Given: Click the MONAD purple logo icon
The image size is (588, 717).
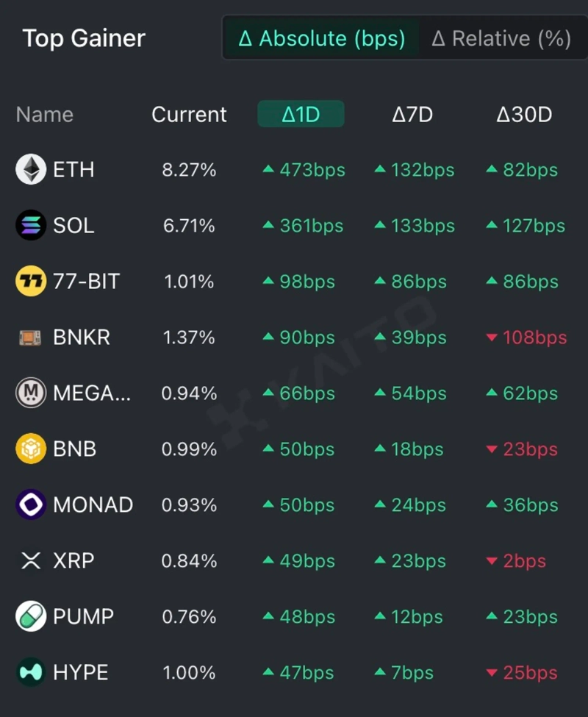Looking at the screenshot, I should (31, 505).
